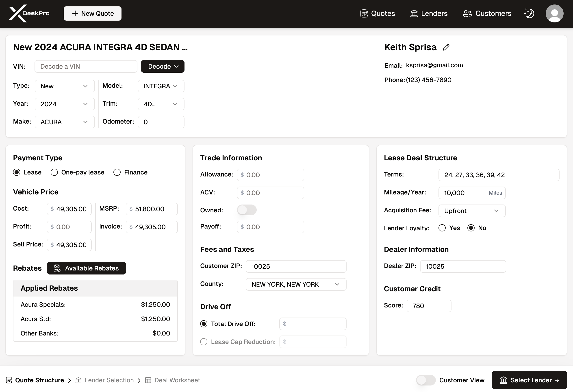573x392 pixels.
Task: Click the Profit field
Action: (69, 227)
